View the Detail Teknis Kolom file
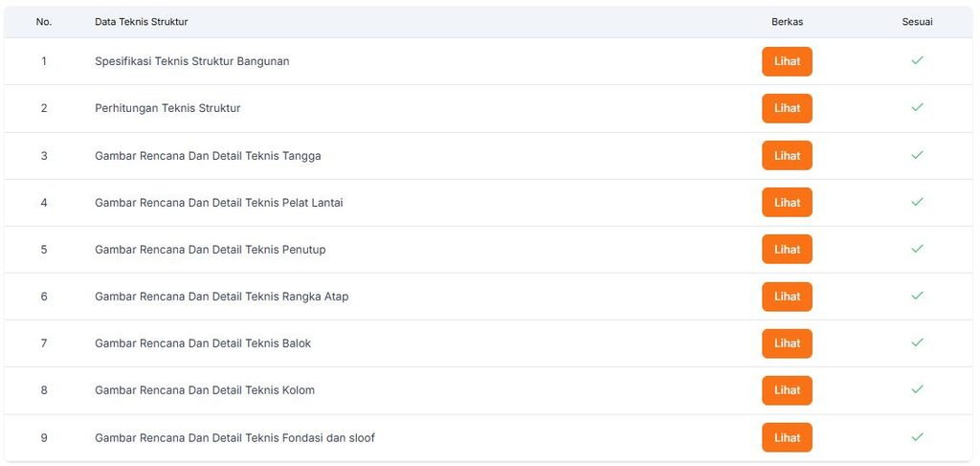980x466 pixels. (x=787, y=389)
